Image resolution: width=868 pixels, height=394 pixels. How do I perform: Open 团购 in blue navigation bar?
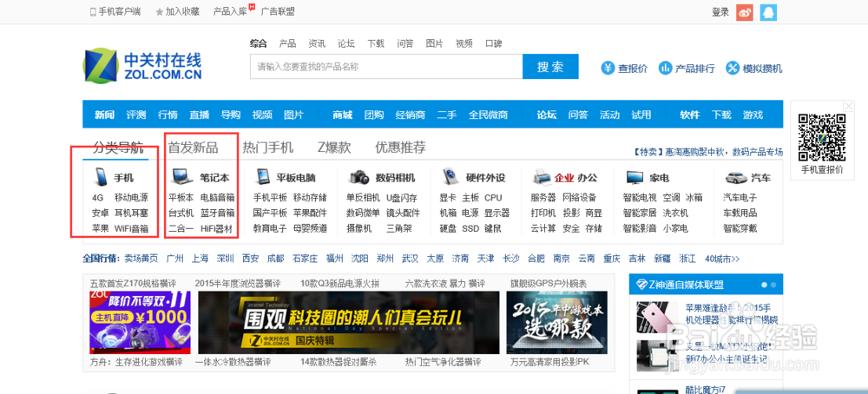(374, 115)
